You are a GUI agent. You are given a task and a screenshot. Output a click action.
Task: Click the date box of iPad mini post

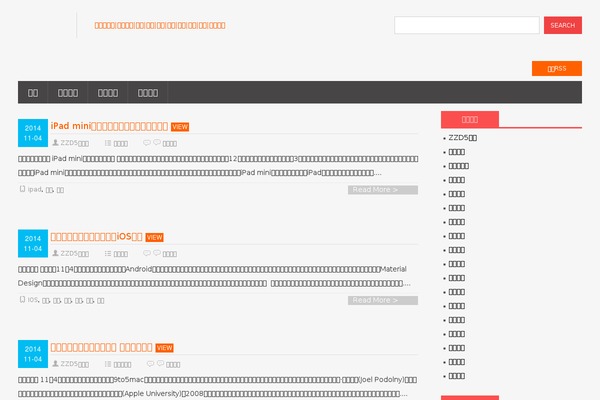(x=33, y=133)
